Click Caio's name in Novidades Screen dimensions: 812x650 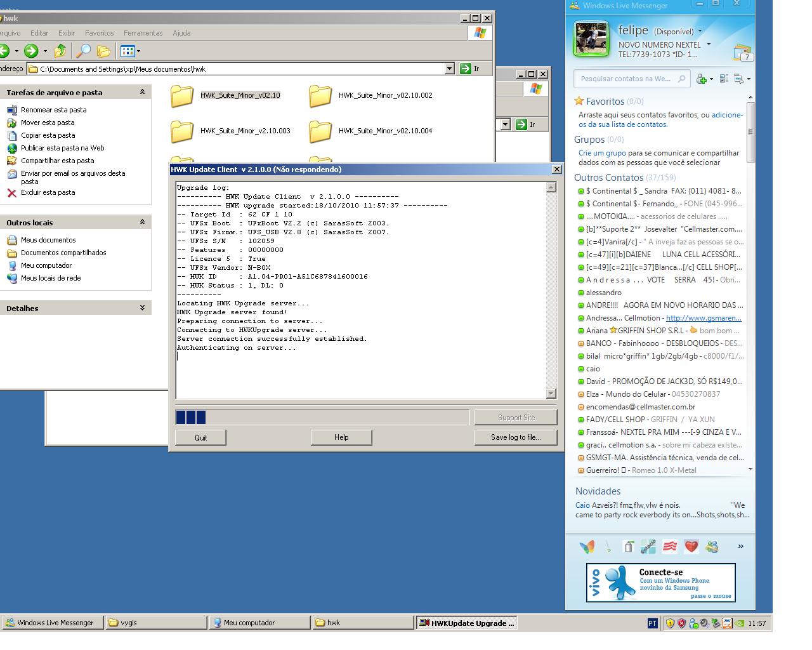(582, 505)
